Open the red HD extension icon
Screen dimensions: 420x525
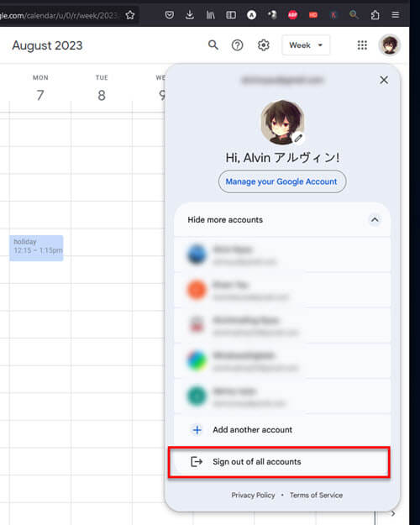[x=313, y=15]
